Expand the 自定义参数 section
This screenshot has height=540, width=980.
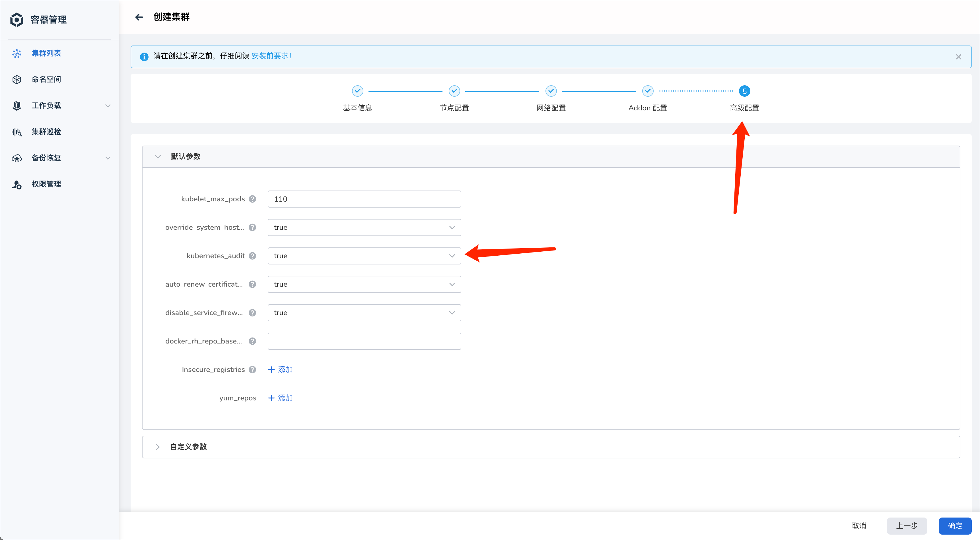[x=158, y=447]
